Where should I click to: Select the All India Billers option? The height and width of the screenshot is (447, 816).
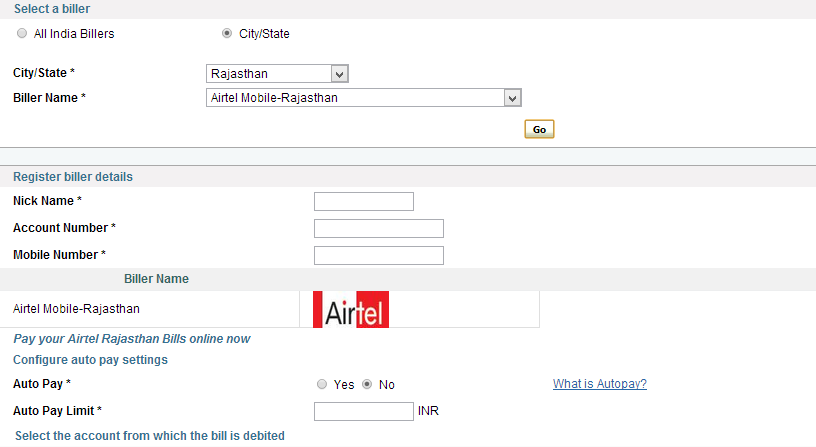coord(22,34)
